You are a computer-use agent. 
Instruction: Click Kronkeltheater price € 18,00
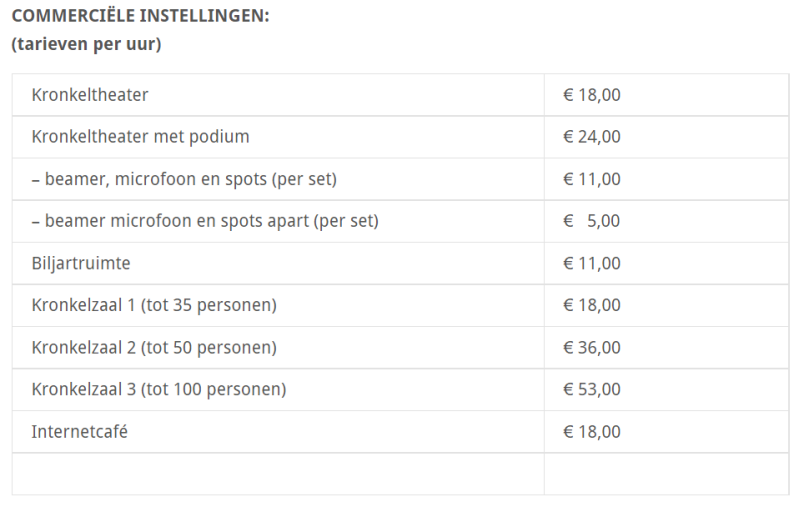(x=592, y=95)
